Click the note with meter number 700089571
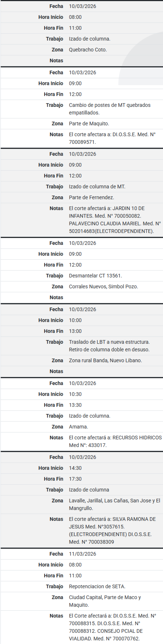The width and height of the screenshot is (163, 644). 112,138
